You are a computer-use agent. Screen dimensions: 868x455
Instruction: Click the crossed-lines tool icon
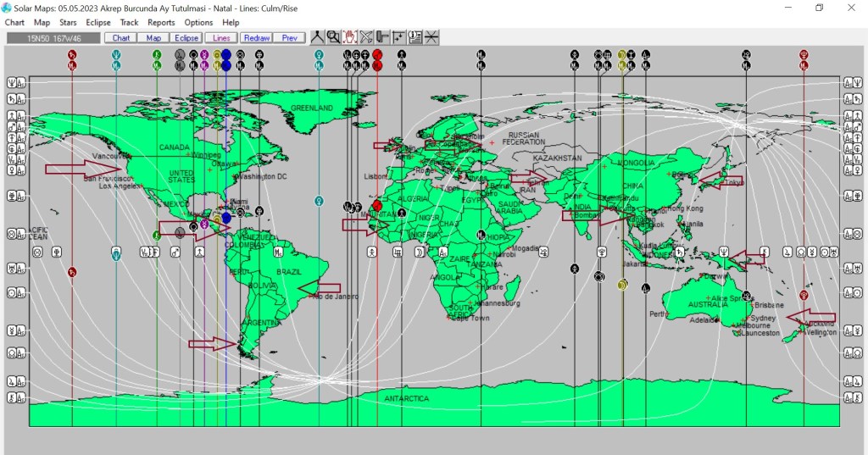366,37
